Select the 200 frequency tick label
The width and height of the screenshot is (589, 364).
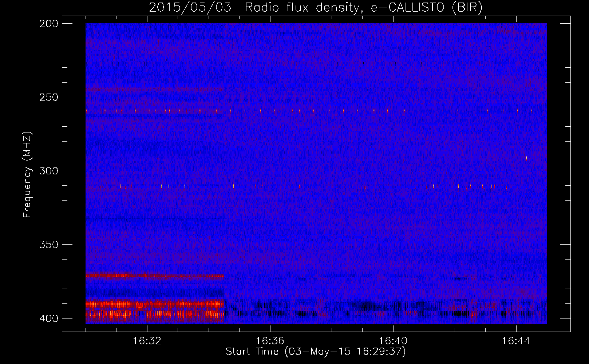48,23
